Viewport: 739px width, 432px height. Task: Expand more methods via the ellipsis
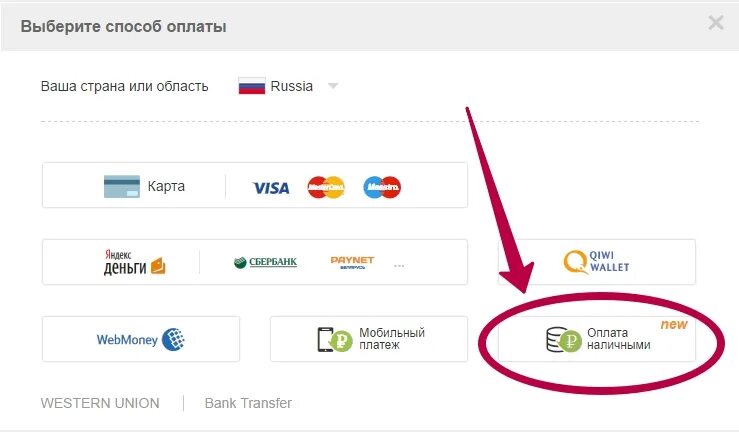399,266
